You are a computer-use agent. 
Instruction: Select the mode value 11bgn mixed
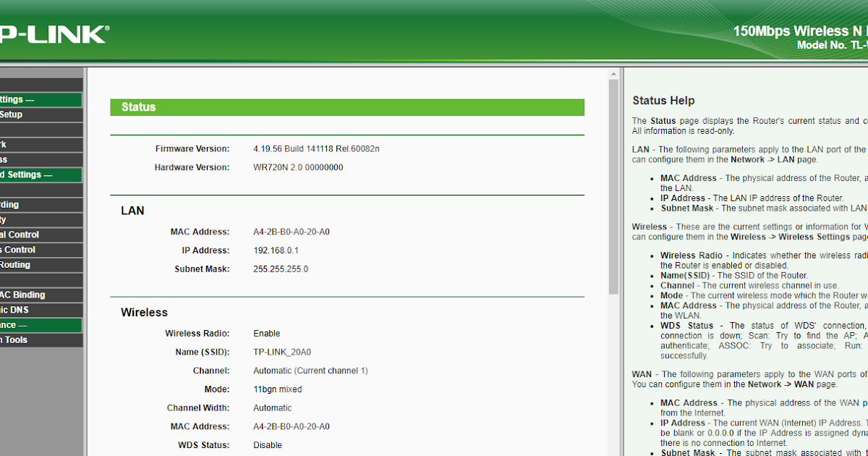coord(278,389)
